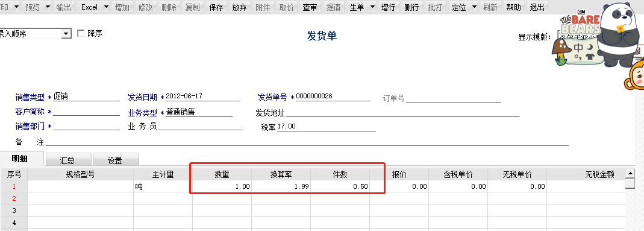Click the 无税单价 column header
The image size is (644, 231).
(x=517, y=175)
